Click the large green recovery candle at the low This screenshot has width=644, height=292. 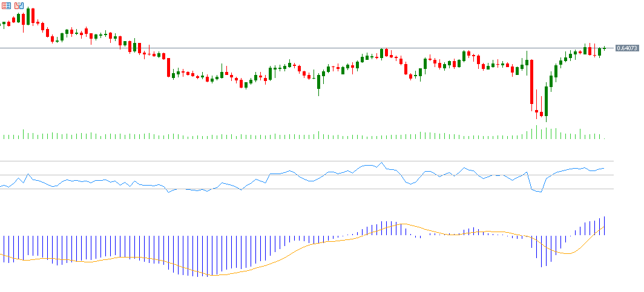click(546, 101)
